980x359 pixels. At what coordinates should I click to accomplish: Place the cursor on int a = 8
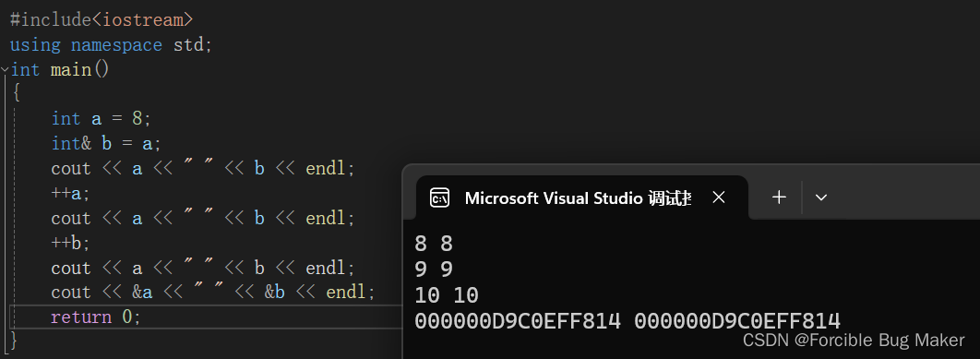[x=102, y=119]
